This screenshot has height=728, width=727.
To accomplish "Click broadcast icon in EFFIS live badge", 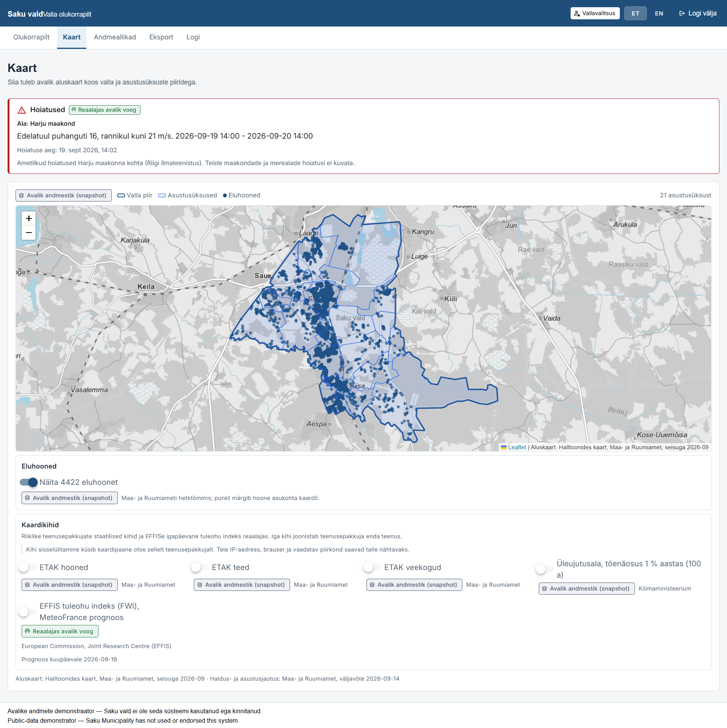I will click(x=27, y=631).
